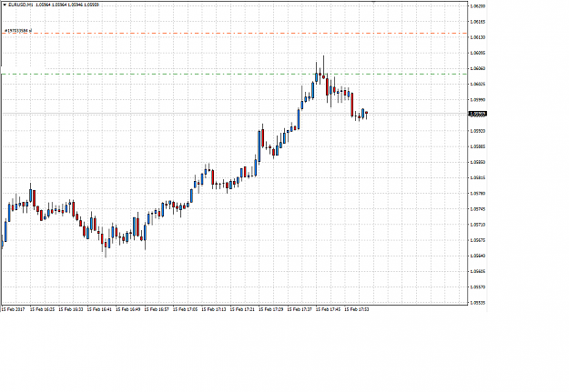
Task: Click the 15 Feb 17:21 time axis label
Action: (x=242, y=309)
